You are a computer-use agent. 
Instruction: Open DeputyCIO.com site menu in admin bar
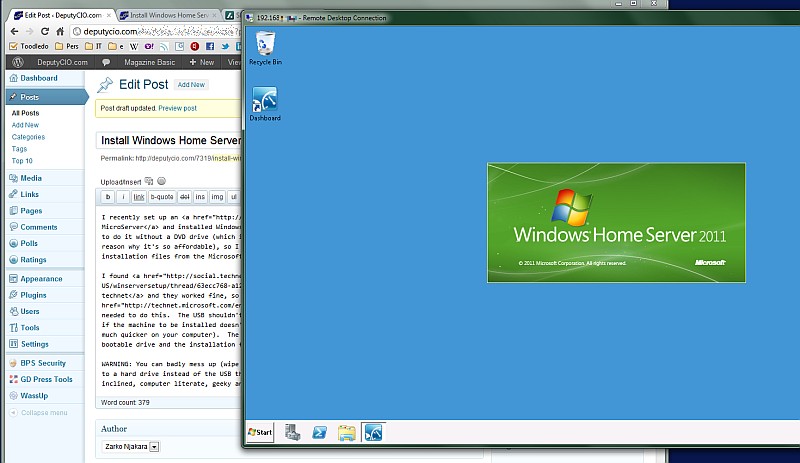pyautogui.click(x=62, y=62)
